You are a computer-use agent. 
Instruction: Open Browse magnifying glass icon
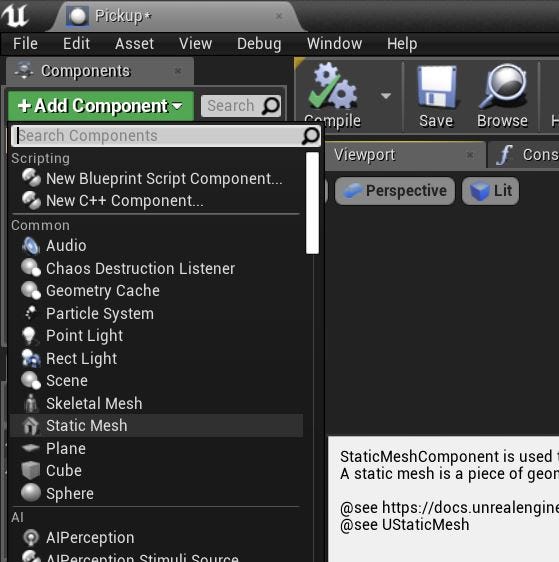pos(502,86)
